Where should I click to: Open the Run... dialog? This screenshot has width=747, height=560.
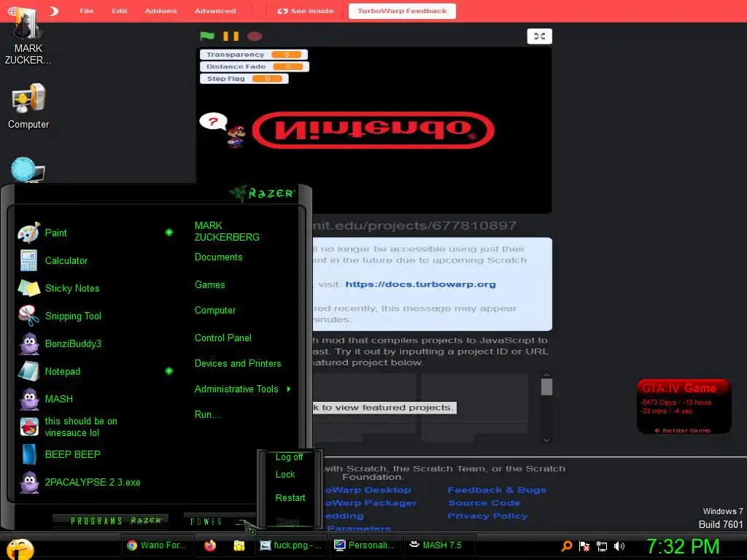pos(207,415)
